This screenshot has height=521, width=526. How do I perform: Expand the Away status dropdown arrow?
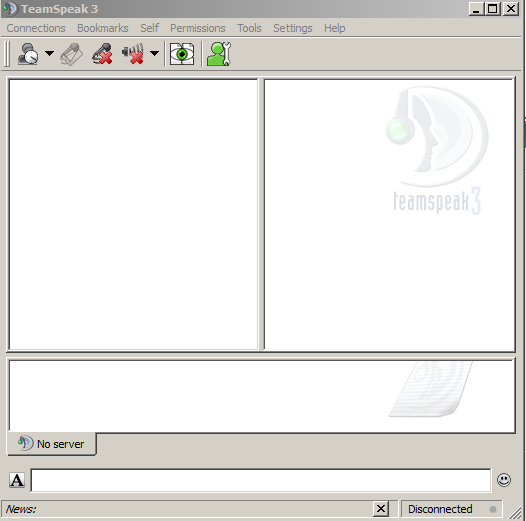pos(50,53)
